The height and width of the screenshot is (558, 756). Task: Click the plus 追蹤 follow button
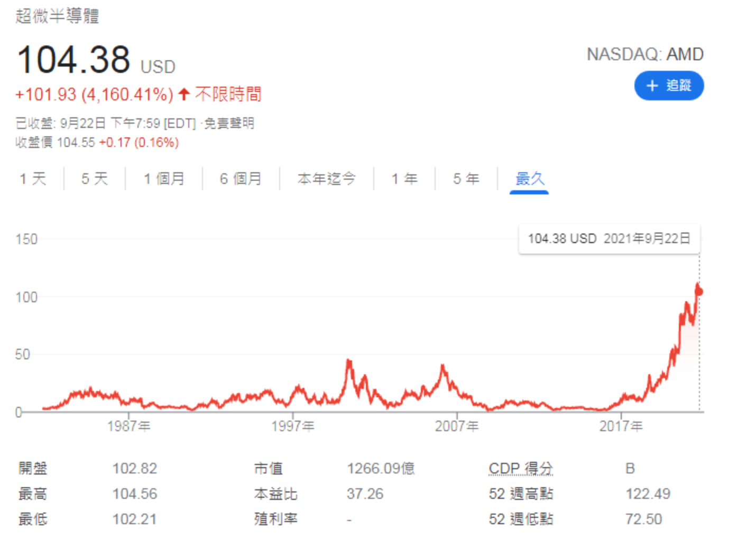[669, 86]
